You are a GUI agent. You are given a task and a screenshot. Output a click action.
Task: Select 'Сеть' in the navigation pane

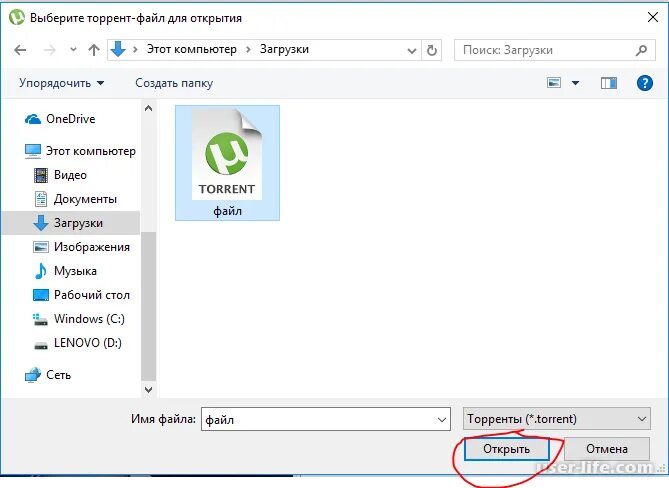point(48,375)
